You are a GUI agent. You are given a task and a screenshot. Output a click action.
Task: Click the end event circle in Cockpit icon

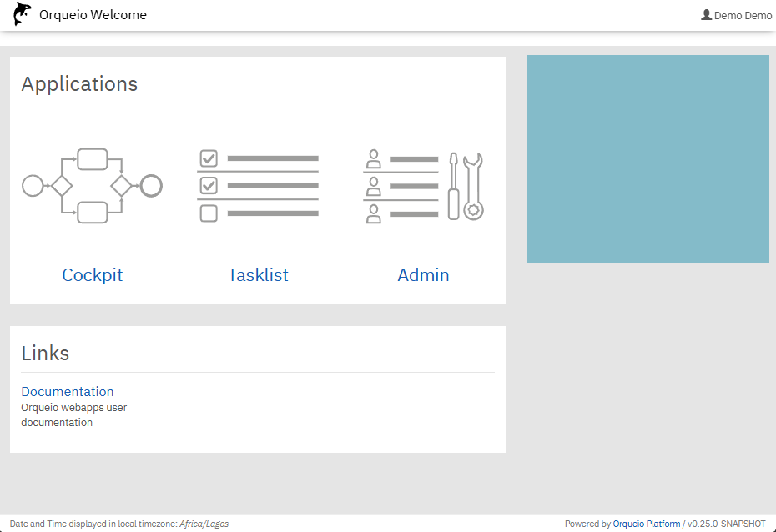pyautogui.click(x=151, y=185)
